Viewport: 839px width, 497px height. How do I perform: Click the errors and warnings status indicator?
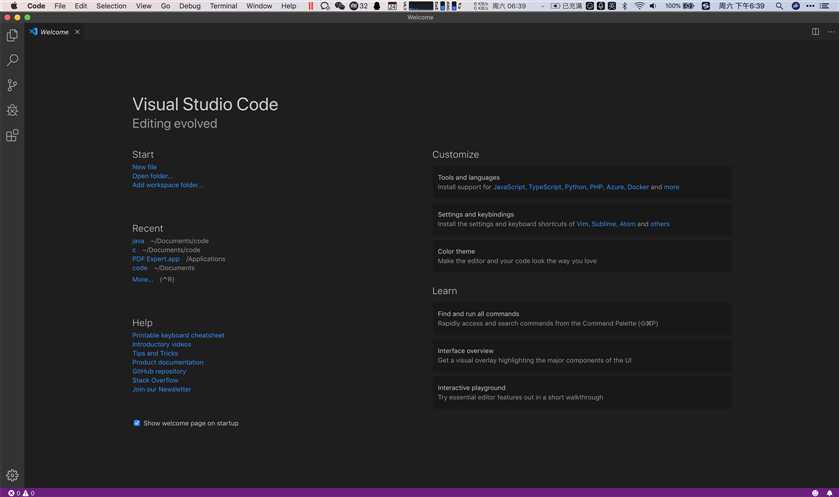coord(21,493)
